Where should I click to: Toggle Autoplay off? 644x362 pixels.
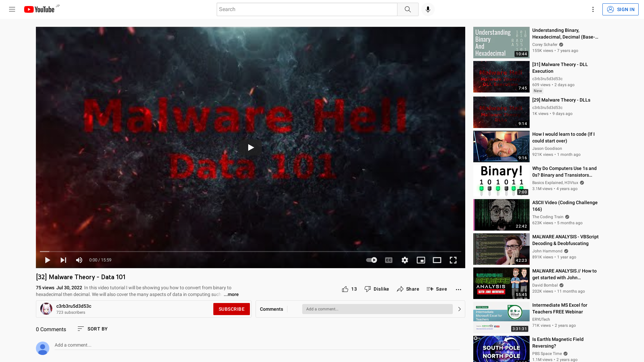tap(371, 260)
